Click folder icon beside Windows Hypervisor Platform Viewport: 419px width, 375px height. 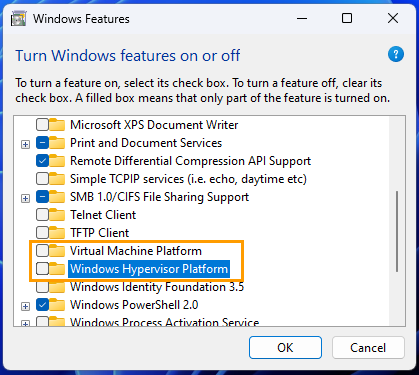click(57, 269)
